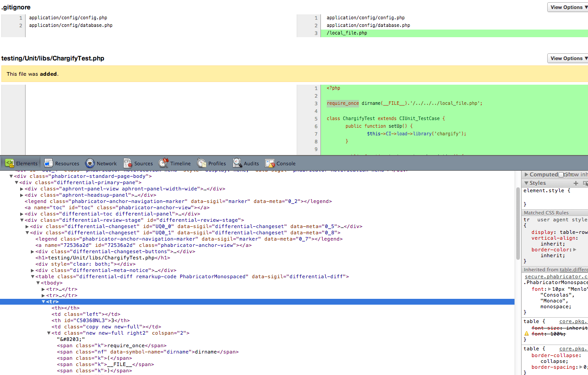Image resolution: width=588 pixels, height=375 pixels.
Task: Collapse the tbody node
Action: click(38, 283)
